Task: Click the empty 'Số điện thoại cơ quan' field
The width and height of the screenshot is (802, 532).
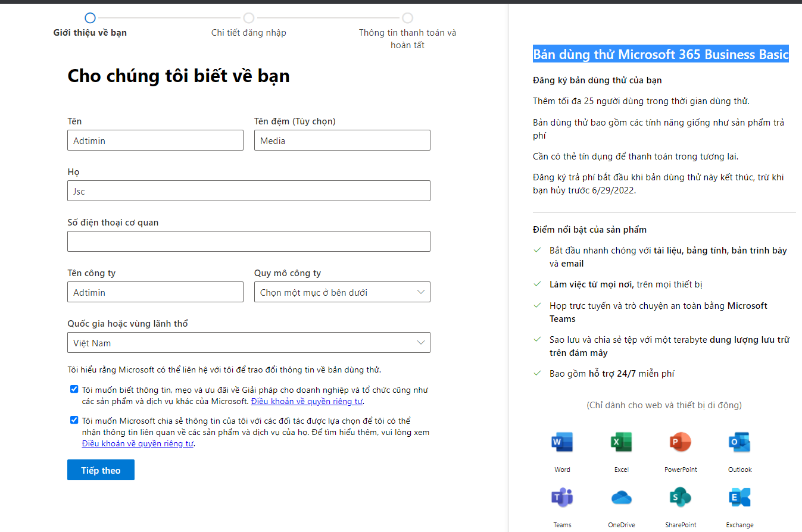Action: (249, 242)
